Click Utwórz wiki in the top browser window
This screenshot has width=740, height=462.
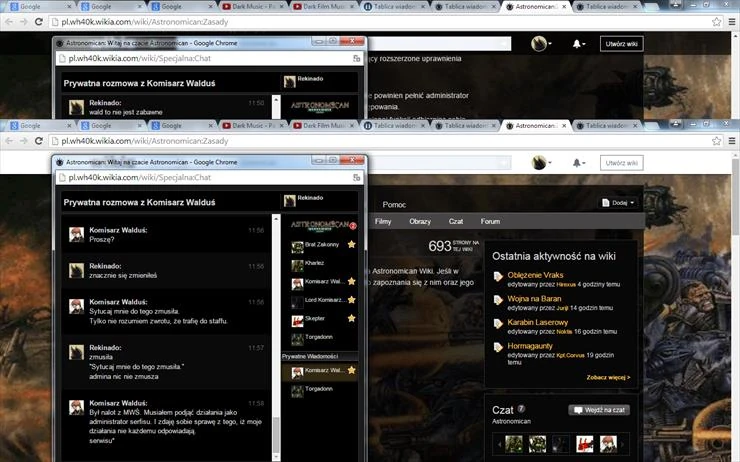622,44
